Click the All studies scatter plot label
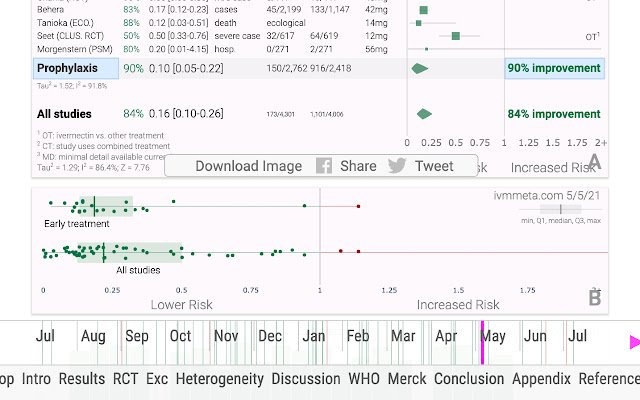 138,270
